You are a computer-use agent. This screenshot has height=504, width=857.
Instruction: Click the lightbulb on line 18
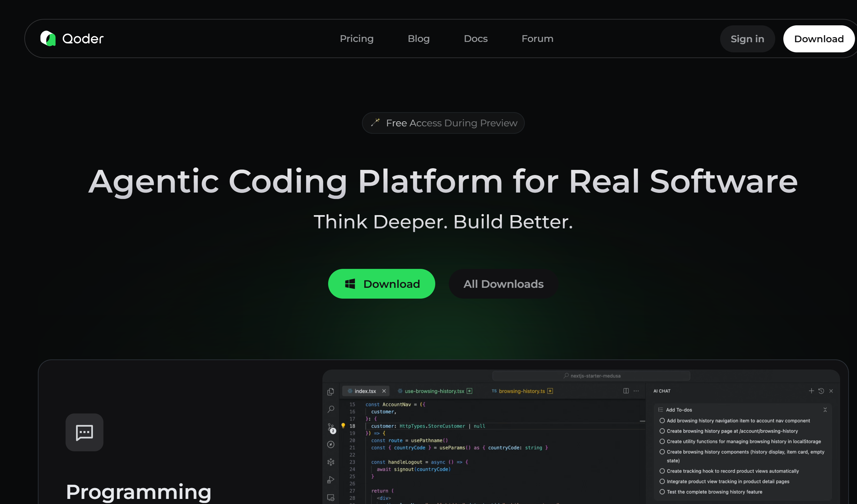tap(343, 426)
